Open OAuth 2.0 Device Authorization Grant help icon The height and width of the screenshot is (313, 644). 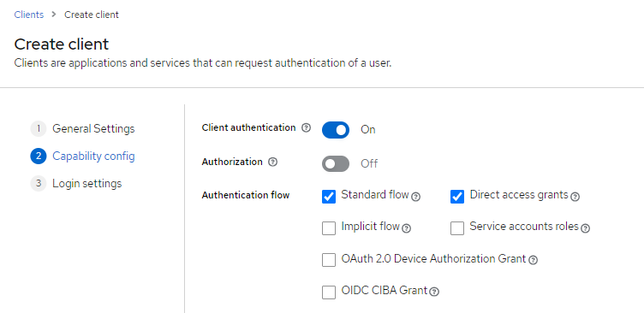click(534, 260)
